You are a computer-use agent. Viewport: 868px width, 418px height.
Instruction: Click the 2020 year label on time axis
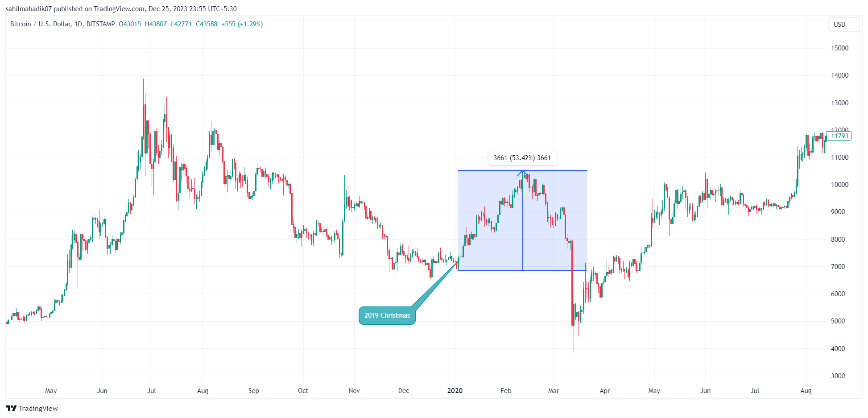pyautogui.click(x=455, y=391)
